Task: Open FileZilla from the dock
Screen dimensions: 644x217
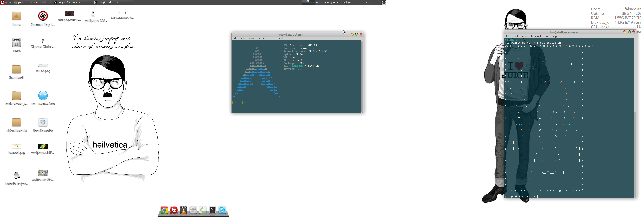Action: 174,210
